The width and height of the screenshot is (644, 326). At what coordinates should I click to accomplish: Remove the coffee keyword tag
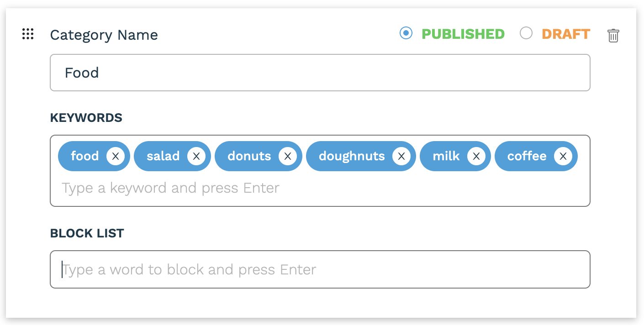coord(563,156)
